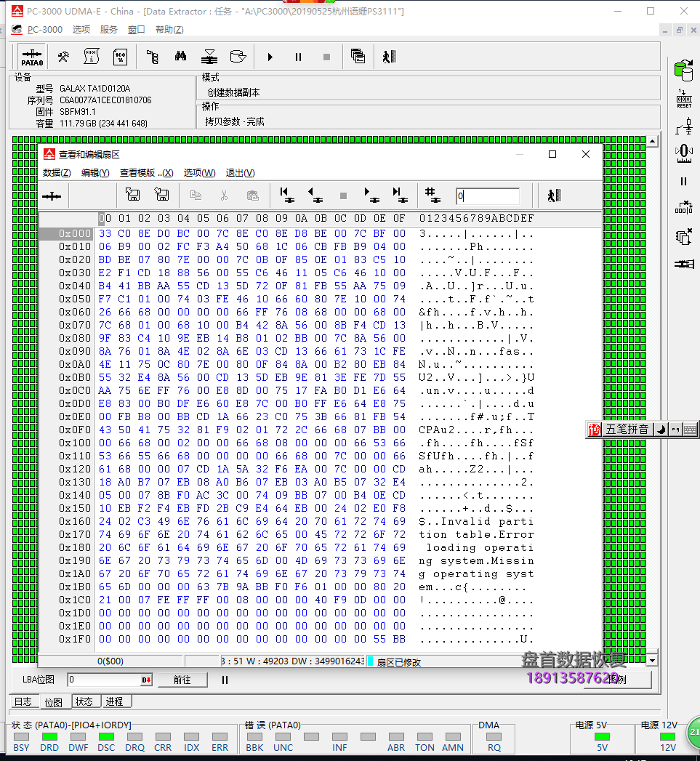Viewport: 700px width, 761px height.
Task: Click the go-to sector number icon
Action: [432, 195]
